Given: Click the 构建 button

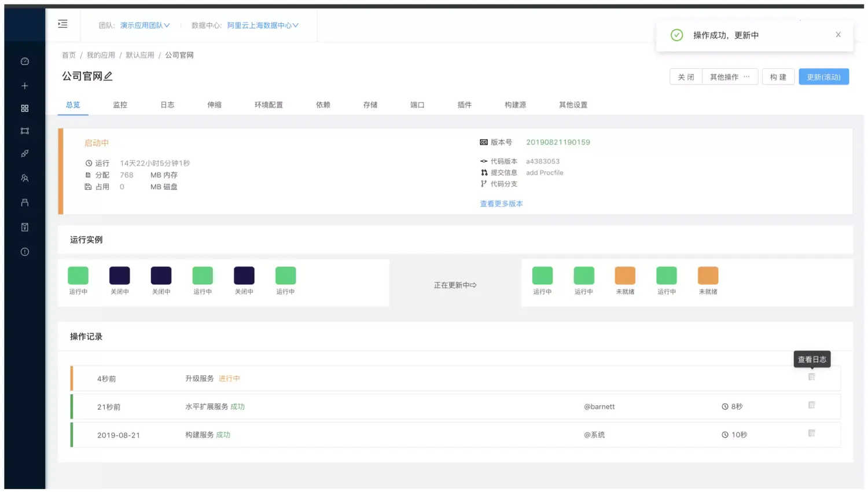Looking at the screenshot, I should (x=778, y=77).
